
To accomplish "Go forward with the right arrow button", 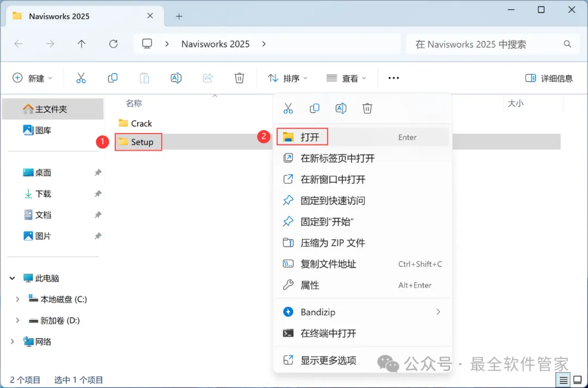I will point(50,44).
